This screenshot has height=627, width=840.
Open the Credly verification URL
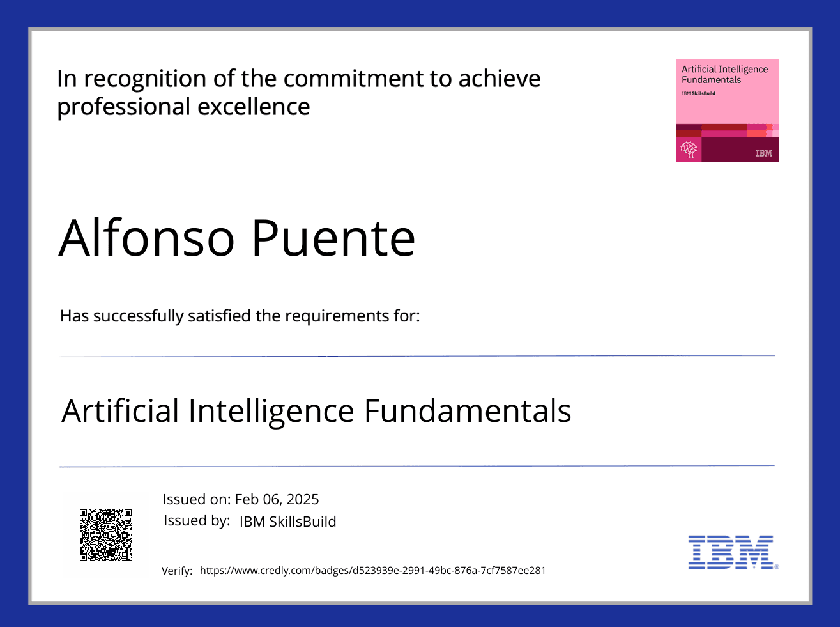(373, 570)
